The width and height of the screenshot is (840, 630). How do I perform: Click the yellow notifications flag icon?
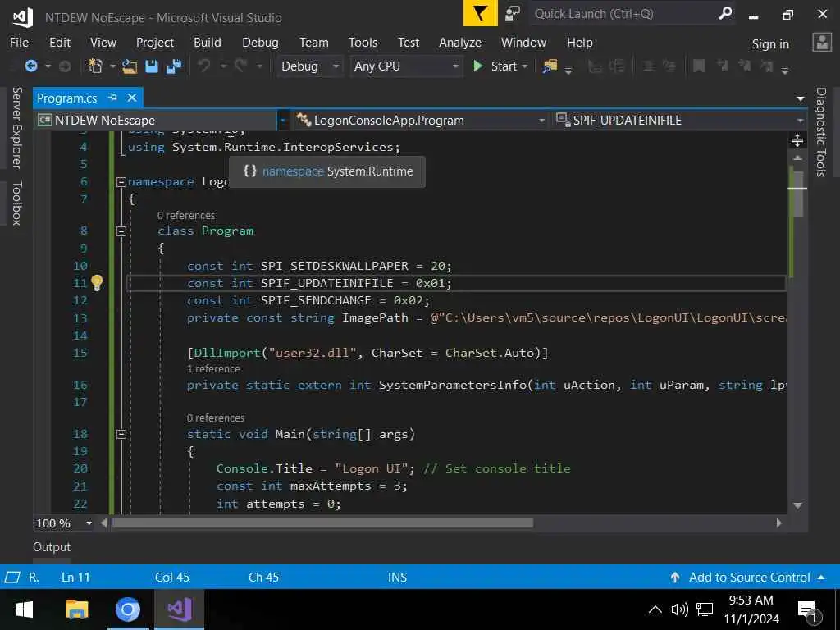pos(480,13)
